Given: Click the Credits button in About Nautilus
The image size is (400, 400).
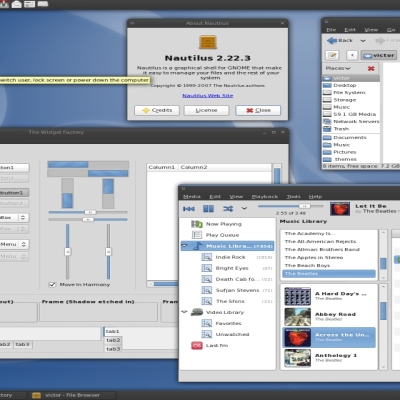Looking at the screenshot, I should point(157,110).
